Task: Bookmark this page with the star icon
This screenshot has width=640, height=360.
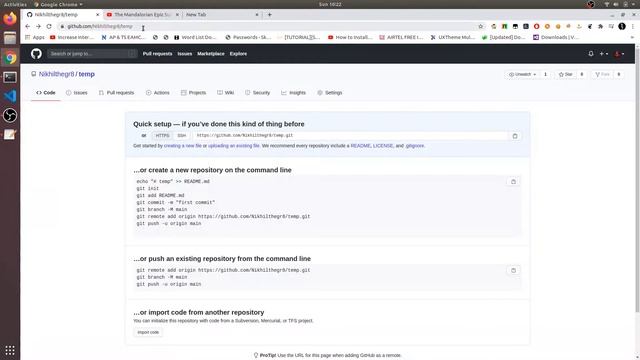Action: coord(480,26)
